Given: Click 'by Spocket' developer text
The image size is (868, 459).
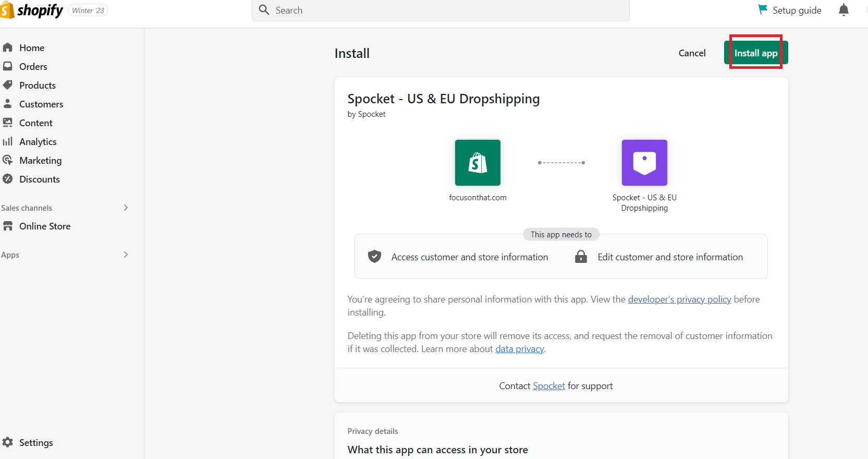Looking at the screenshot, I should pyautogui.click(x=366, y=114).
